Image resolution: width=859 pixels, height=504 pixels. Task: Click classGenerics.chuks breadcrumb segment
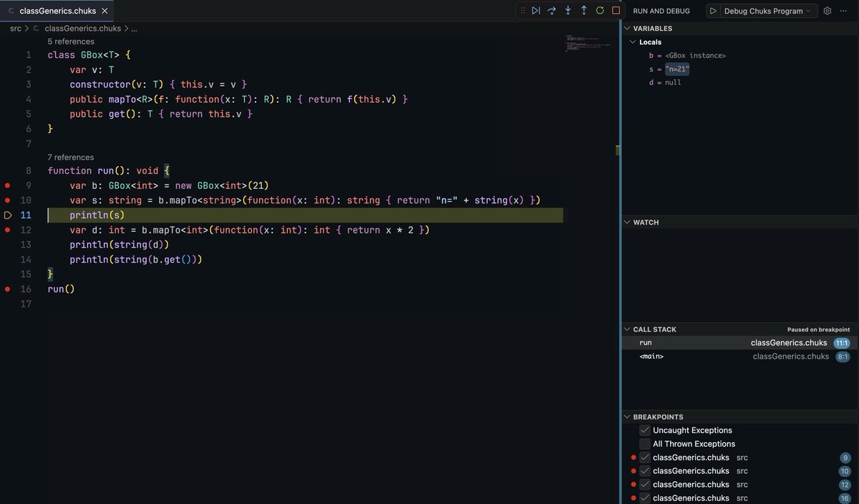click(82, 29)
